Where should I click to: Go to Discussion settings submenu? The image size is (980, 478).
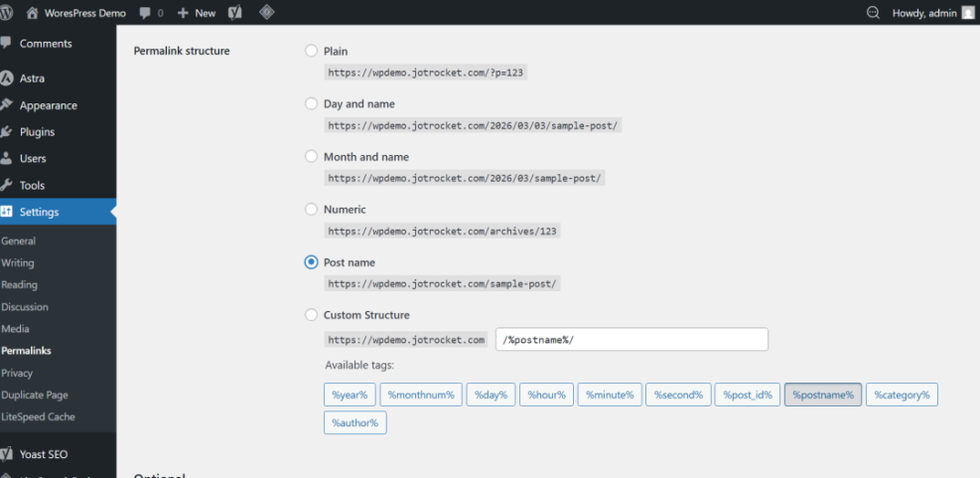click(25, 306)
